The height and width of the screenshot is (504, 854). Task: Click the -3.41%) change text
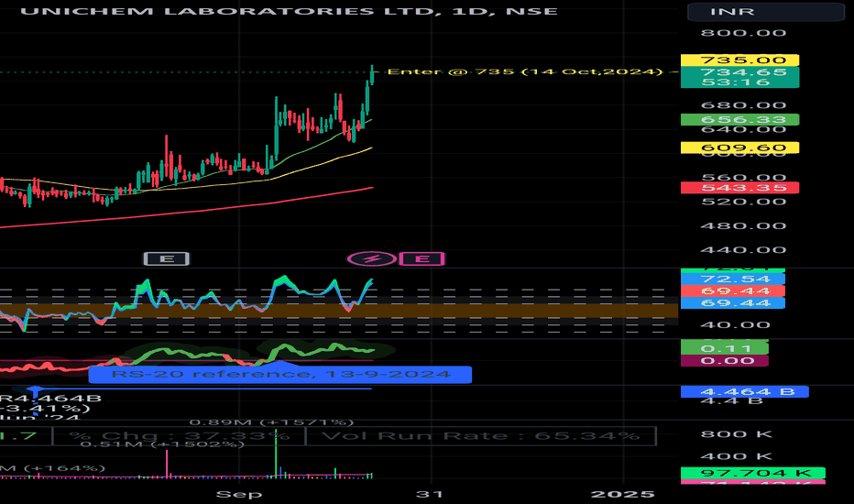click(45, 408)
